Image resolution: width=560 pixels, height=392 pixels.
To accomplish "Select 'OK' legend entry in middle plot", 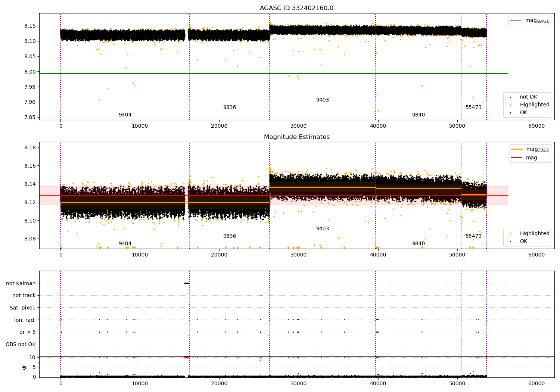I will tap(523, 242).
